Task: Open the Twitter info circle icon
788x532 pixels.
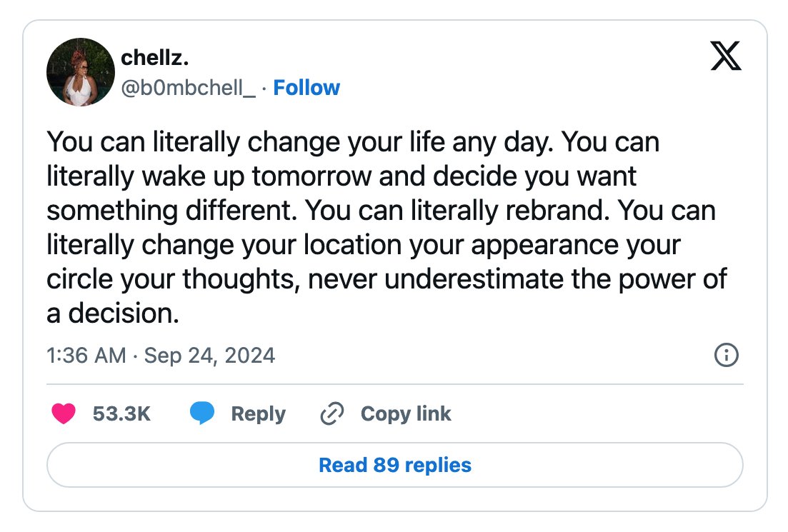Action: 726,355
